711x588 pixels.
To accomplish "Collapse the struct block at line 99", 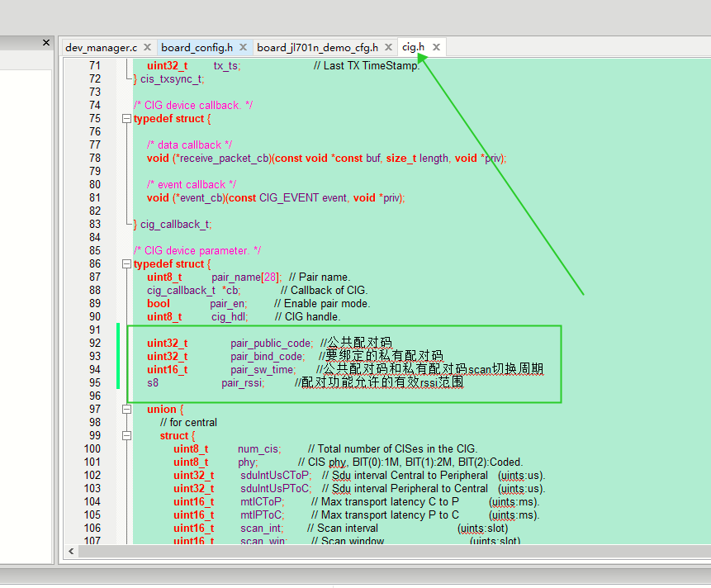I will [126, 436].
